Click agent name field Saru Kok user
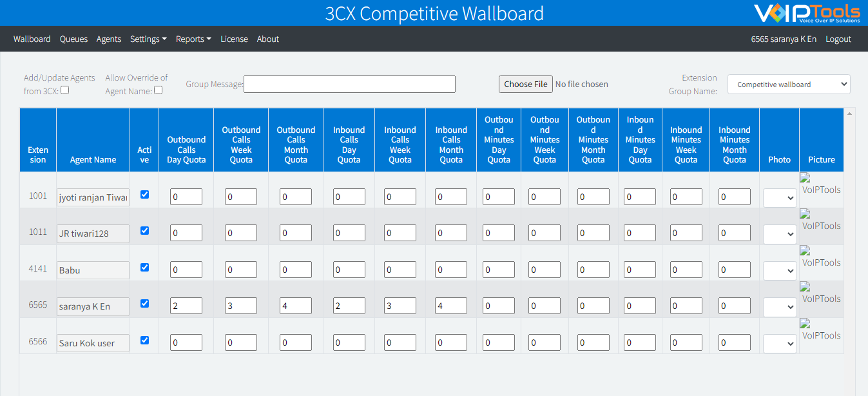 coord(93,343)
